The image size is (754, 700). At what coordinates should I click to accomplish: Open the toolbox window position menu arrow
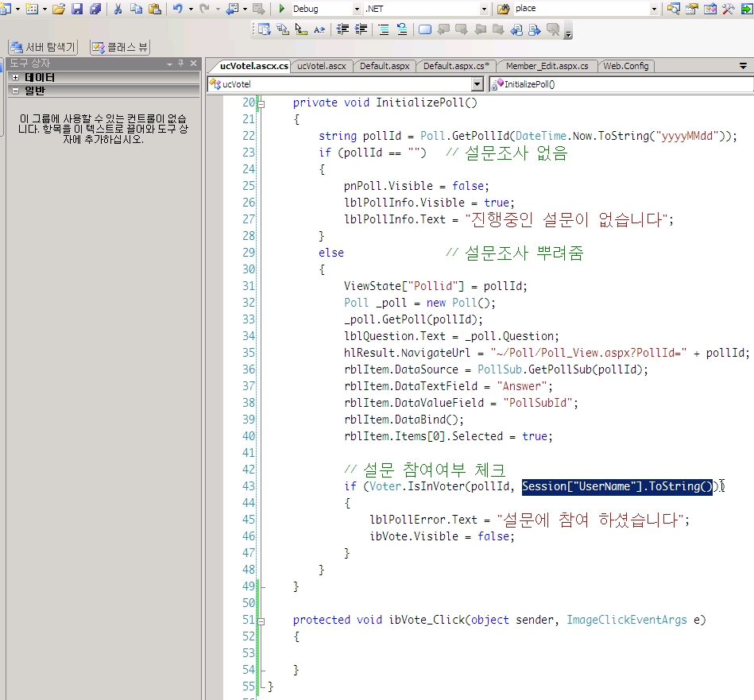169,64
